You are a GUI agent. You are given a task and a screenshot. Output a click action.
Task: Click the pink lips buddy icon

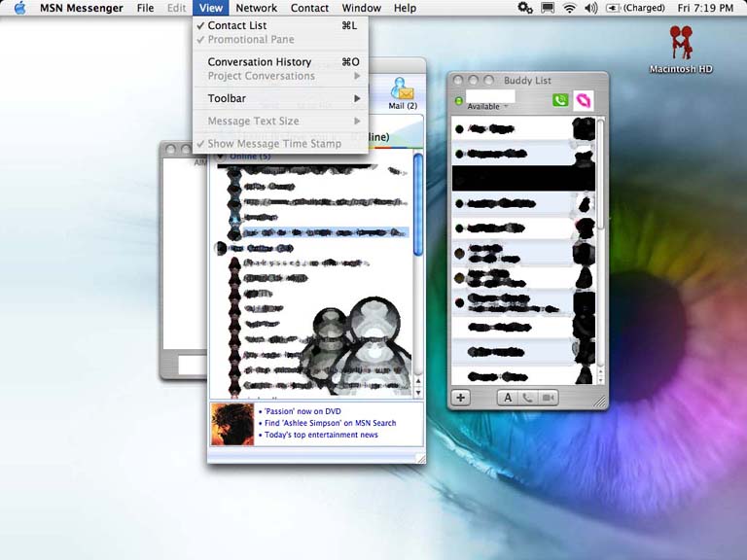(x=584, y=100)
